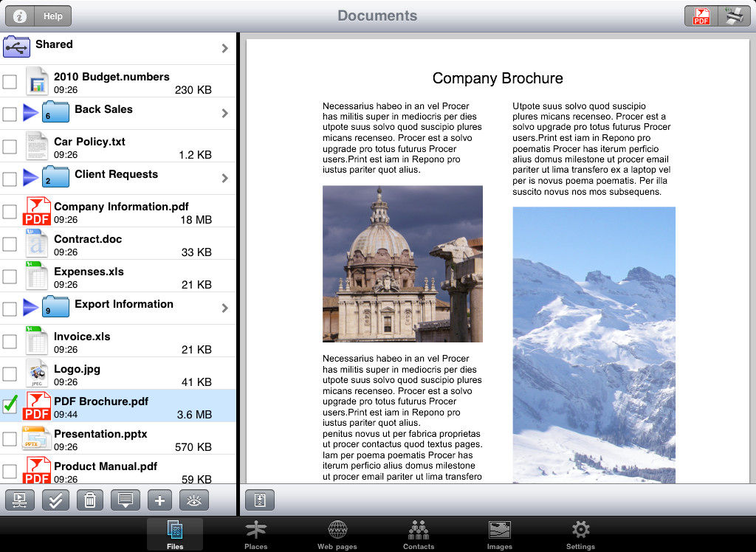756x552 pixels.
Task: Select the file name Logo.jpg
Action: (x=77, y=369)
